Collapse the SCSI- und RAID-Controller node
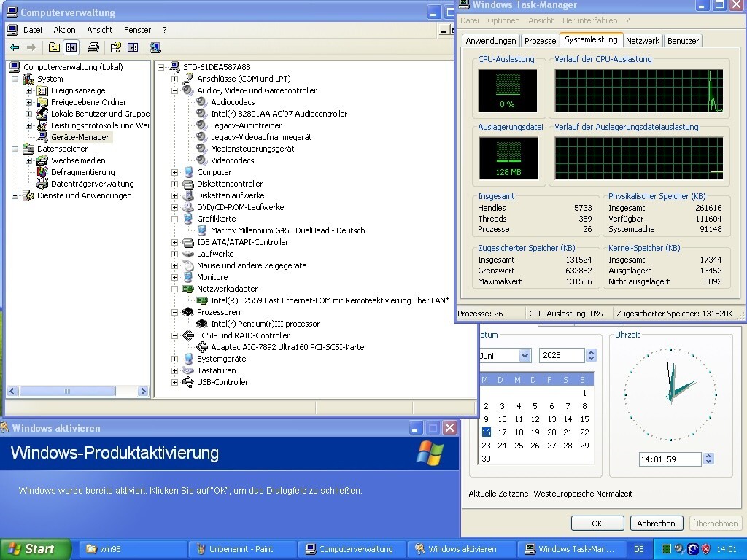The image size is (747, 560). 175,335
